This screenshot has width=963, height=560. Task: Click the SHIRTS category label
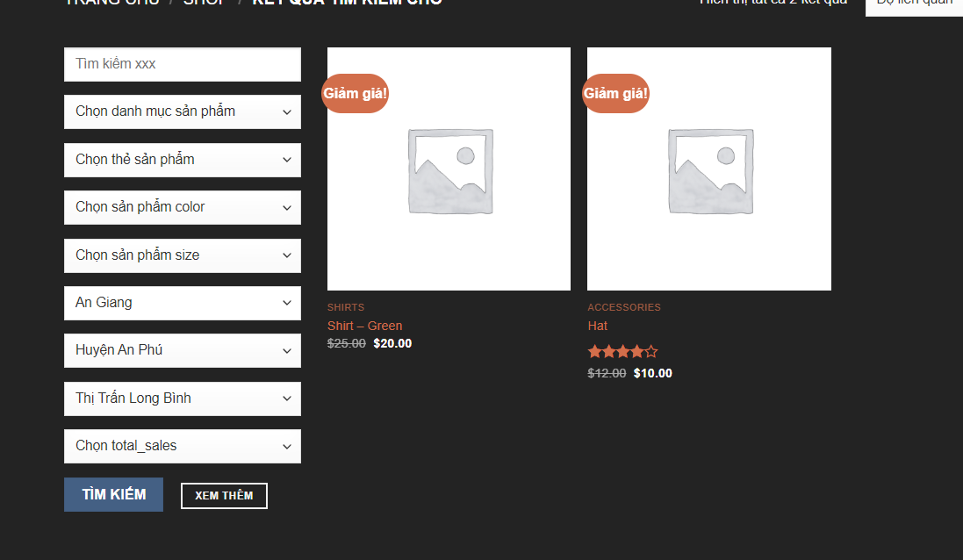click(345, 307)
